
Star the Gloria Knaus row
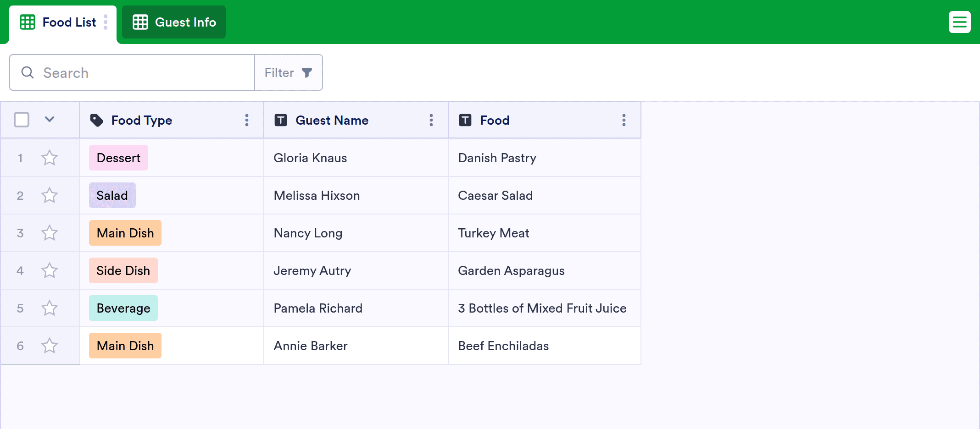50,158
